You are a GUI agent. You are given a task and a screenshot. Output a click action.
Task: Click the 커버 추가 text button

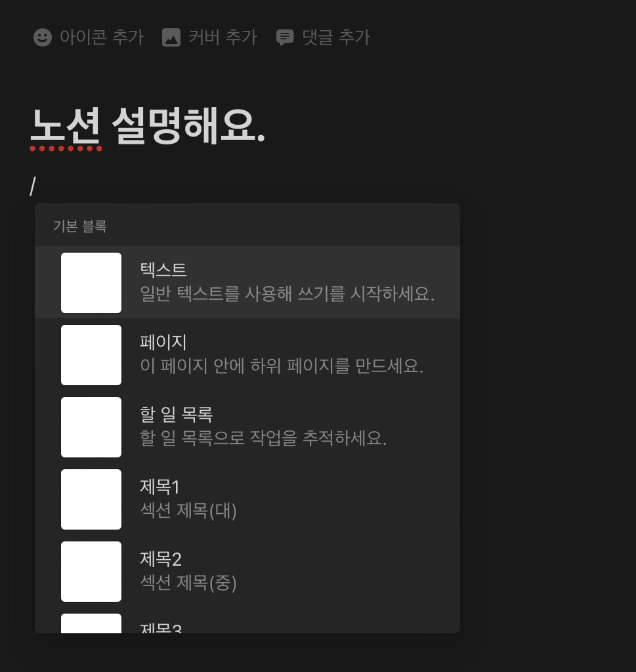(223, 37)
